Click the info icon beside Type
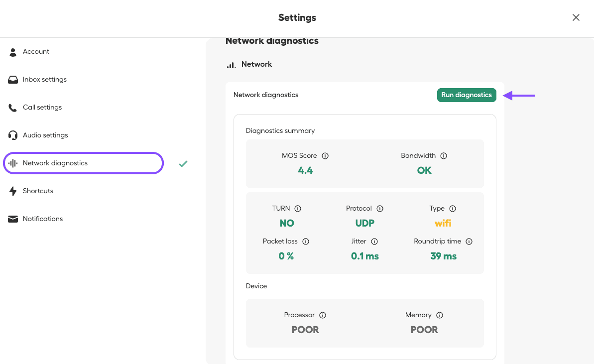 [453, 209]
